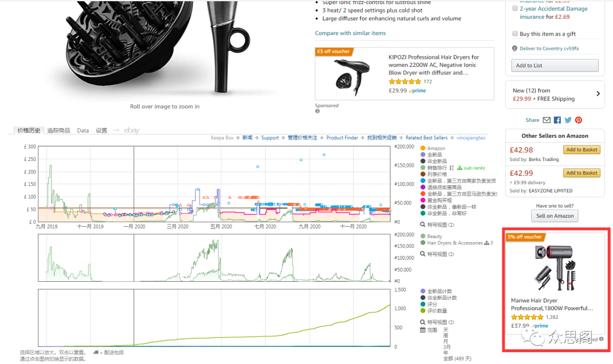Click the delivery location pin icon
613x364 pixels.
pyautogui.click(x=514, y=48)
